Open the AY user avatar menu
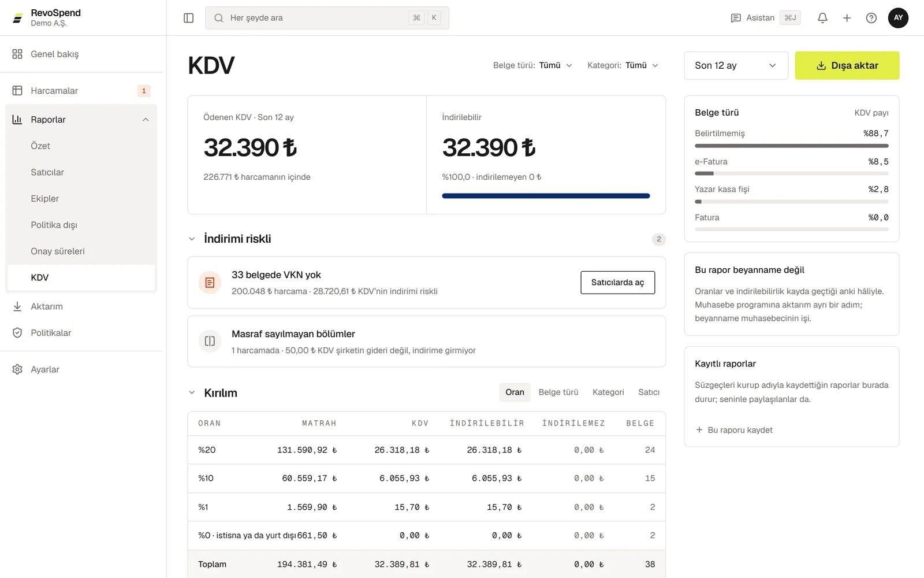 tap(898, 18)
